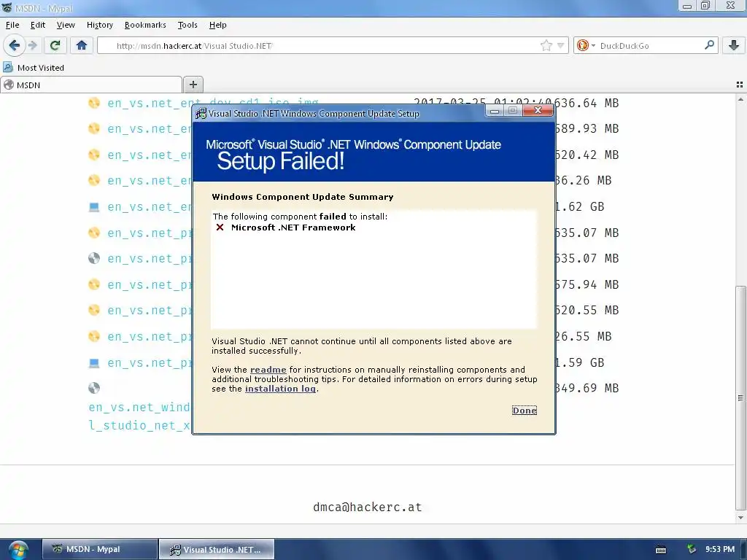This screenshot has height=560, width=747.
Task: Open the Help menu
Action: point(217,25)
